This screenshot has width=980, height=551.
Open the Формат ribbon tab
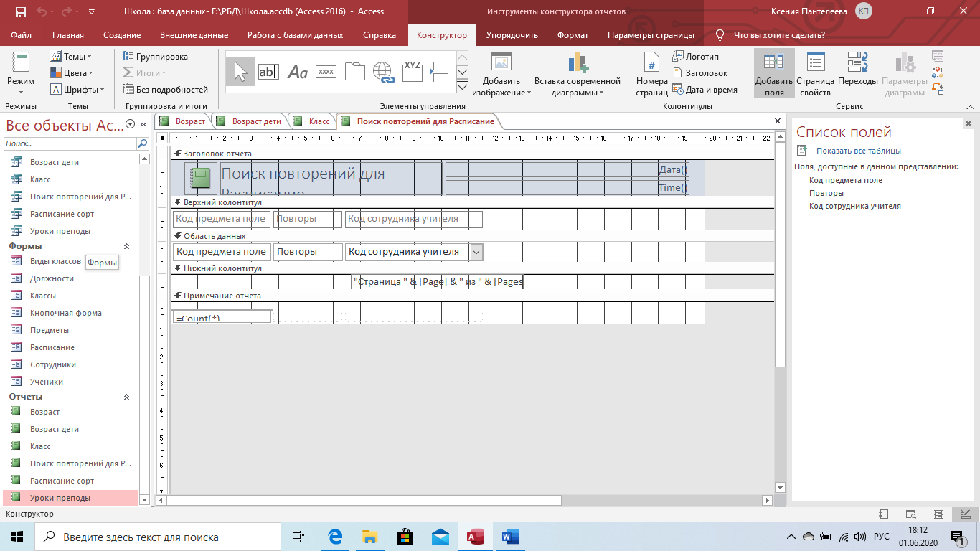[573, 35]
